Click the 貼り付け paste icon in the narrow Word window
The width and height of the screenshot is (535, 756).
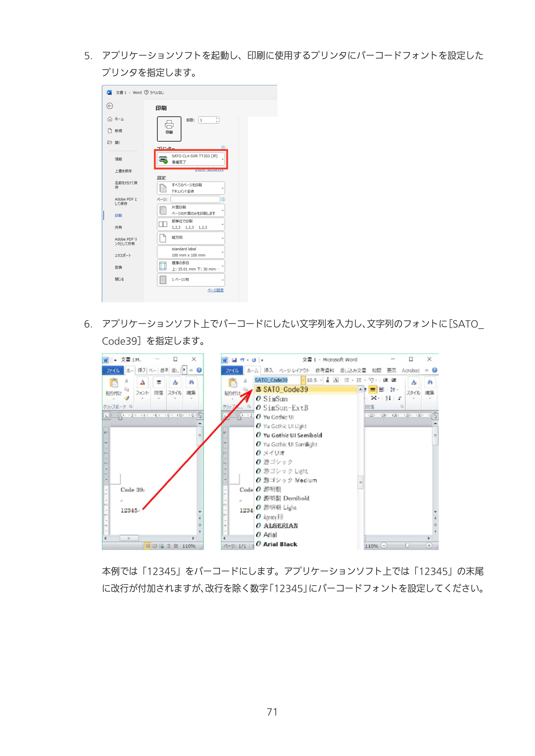click(x=113, y=382)
